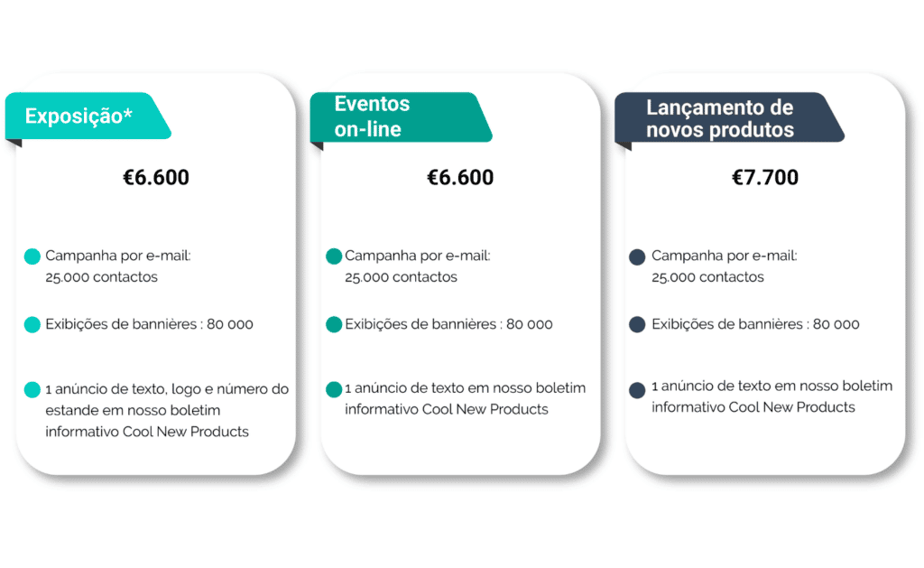
Task: Click green bullet beside Eventos email campaign
Action: [x=334, y=256]
